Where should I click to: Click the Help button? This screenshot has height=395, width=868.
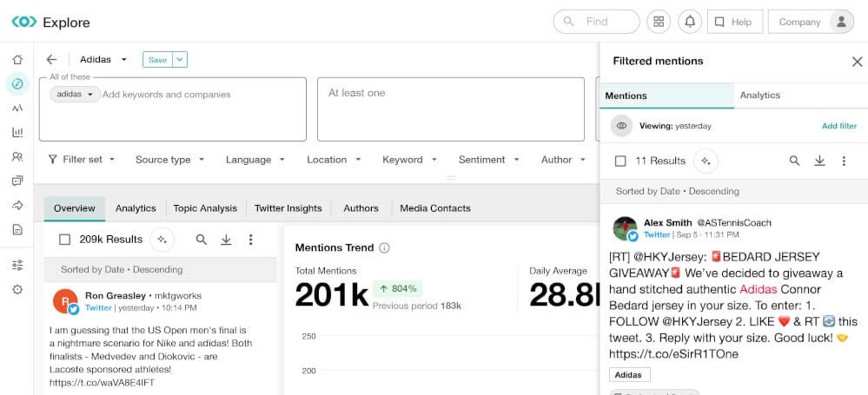[735, 22]
